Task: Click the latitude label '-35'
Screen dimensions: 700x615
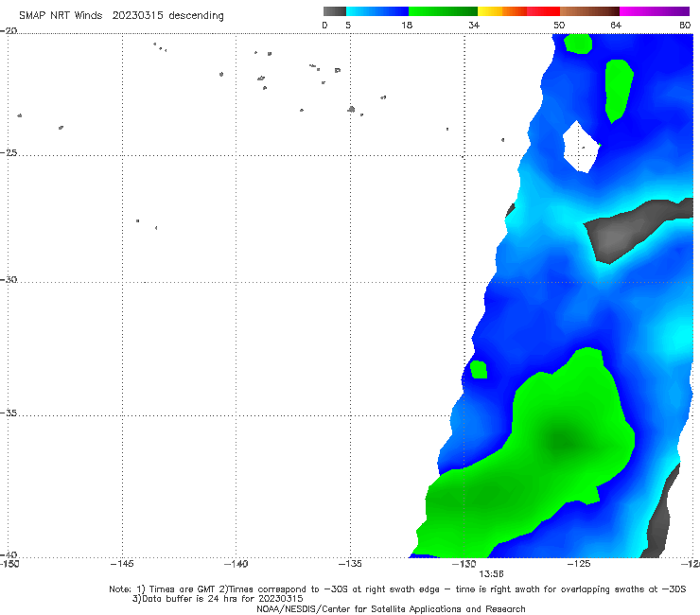Action: [x=9, y=413]
